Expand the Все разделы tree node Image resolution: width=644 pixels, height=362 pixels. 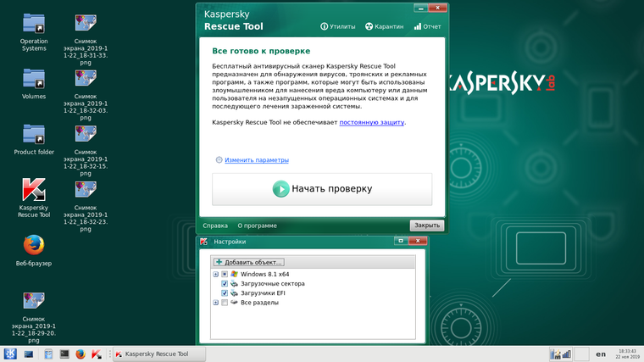215,303
